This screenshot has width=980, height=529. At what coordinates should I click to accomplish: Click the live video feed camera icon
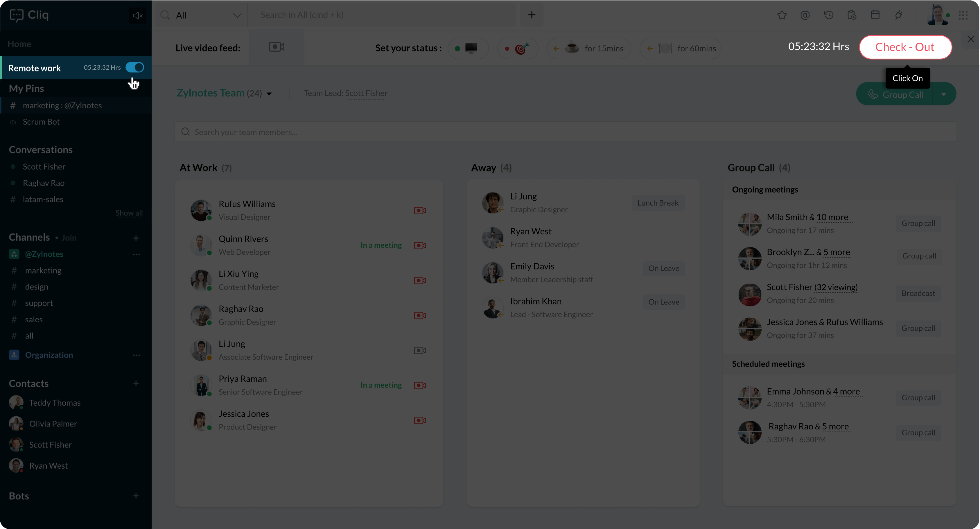coord(277,47)
